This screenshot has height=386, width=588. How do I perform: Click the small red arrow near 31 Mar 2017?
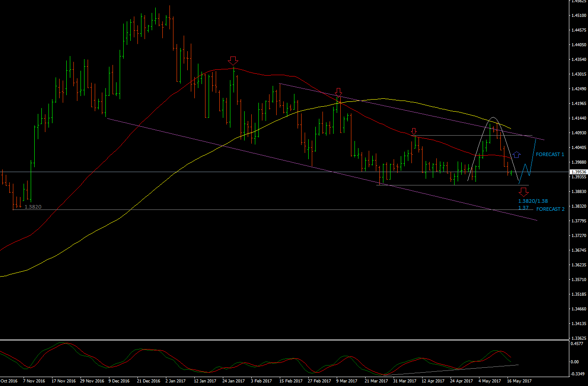[414, 132]
